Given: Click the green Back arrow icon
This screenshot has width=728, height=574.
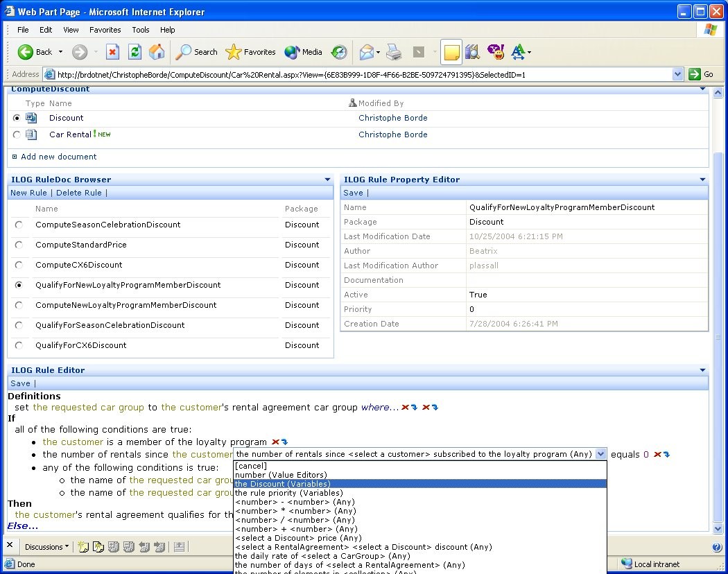Looking at the screenshot, I should (x=26, y=52).
